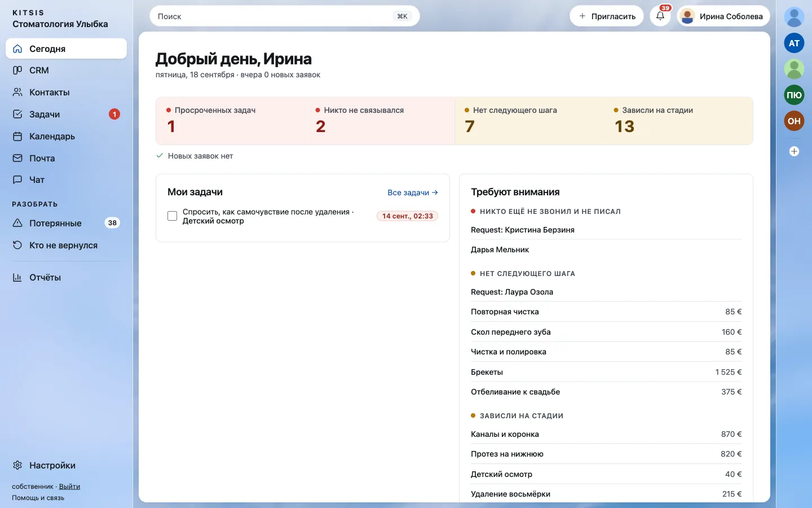This screenshot has width=812, height=508.
Task: Open the Просроченных задач stat card
Action: (231, 121)
